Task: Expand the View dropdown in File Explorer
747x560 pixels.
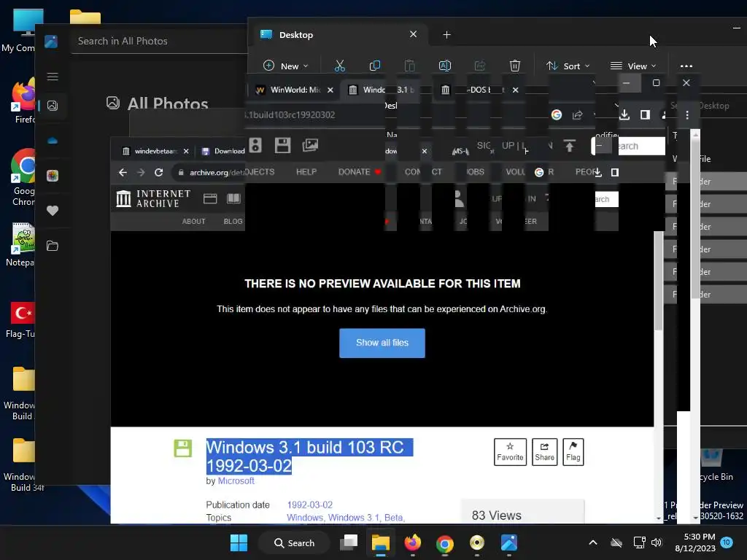Action: click(633, 66)
